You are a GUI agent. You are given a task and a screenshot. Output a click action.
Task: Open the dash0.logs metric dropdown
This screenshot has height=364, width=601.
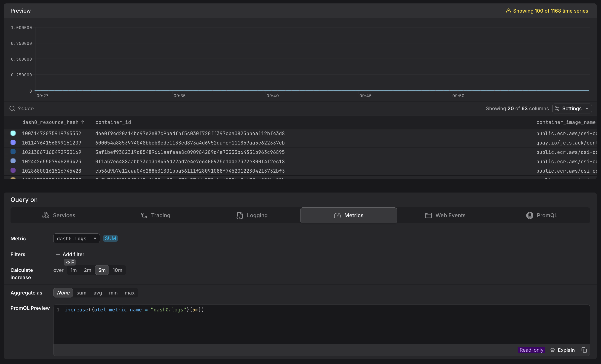point(76,238)
